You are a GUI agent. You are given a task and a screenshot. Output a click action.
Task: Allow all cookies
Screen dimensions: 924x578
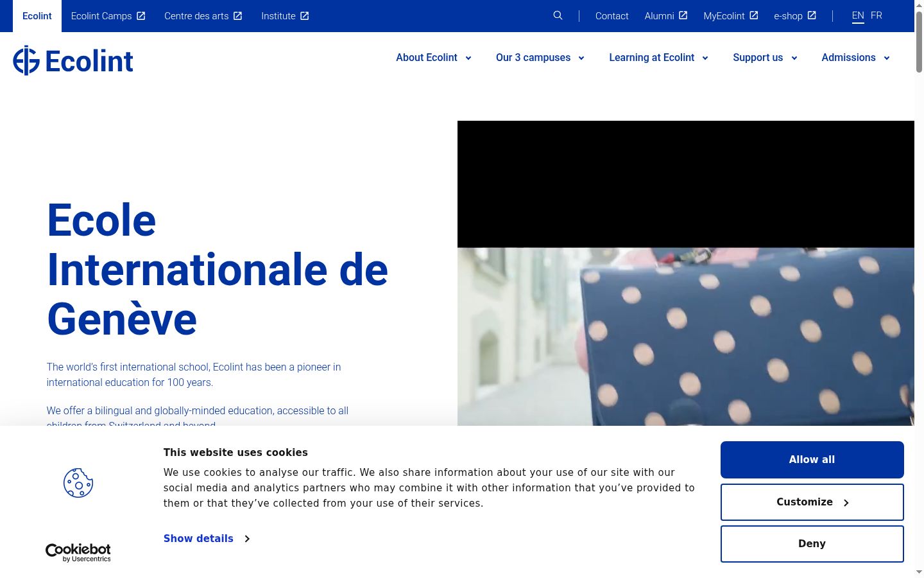click(812, 460)
